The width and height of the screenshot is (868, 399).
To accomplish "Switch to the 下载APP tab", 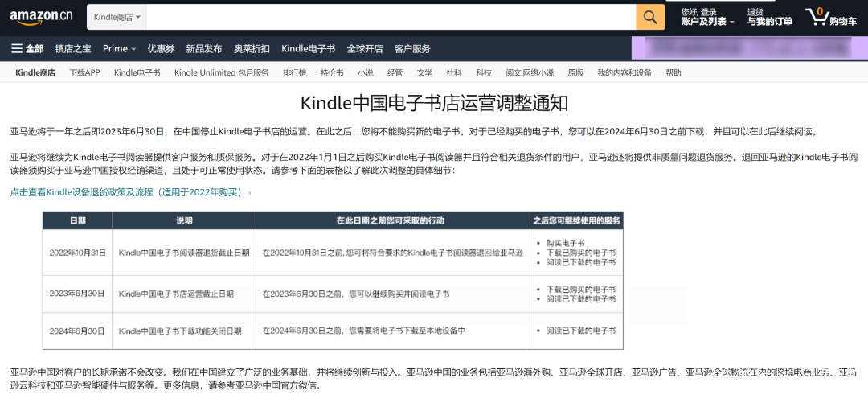I will tap(84, 72).
